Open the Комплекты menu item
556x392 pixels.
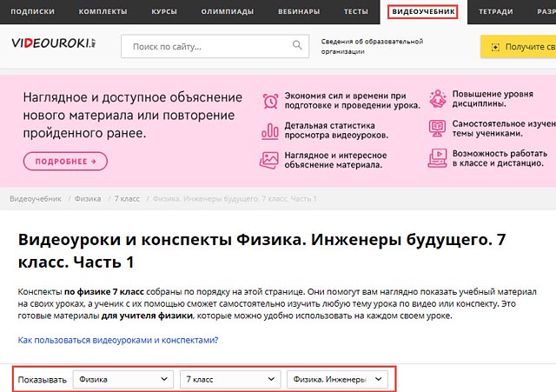103,11
